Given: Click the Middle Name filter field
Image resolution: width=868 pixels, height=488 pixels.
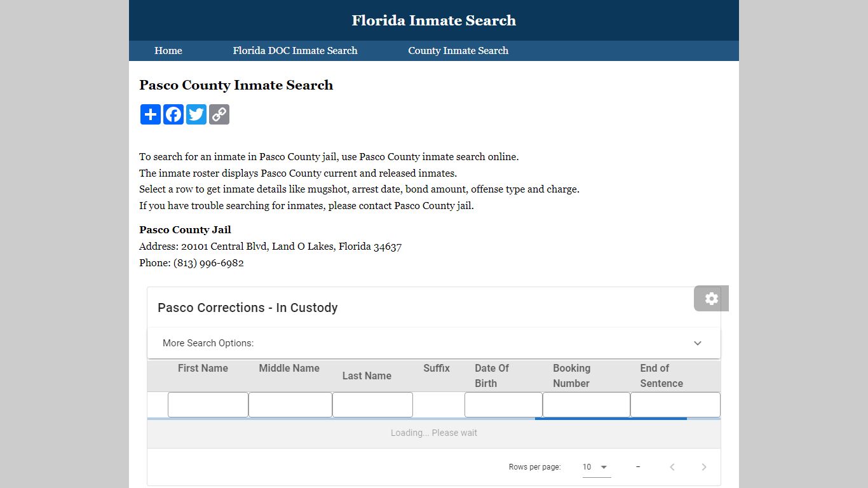Looking at the screenshot, I should coord(290,405).
